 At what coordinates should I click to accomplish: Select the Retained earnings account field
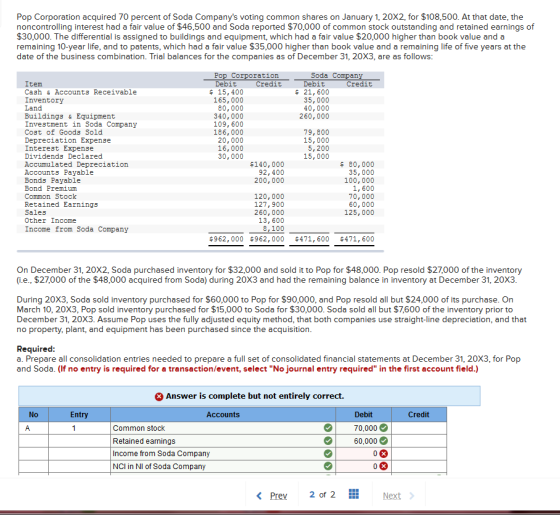pyautogui.click(x=222, y=441)
